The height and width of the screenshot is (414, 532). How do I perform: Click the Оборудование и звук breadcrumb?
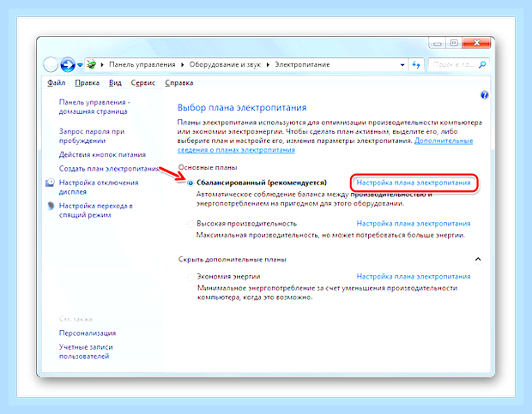(x=225, y=64)
